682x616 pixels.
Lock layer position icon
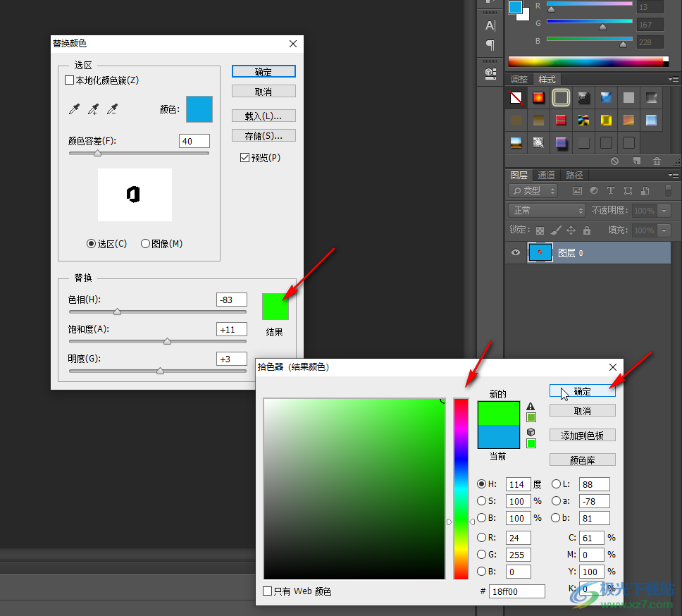point(571,230)
